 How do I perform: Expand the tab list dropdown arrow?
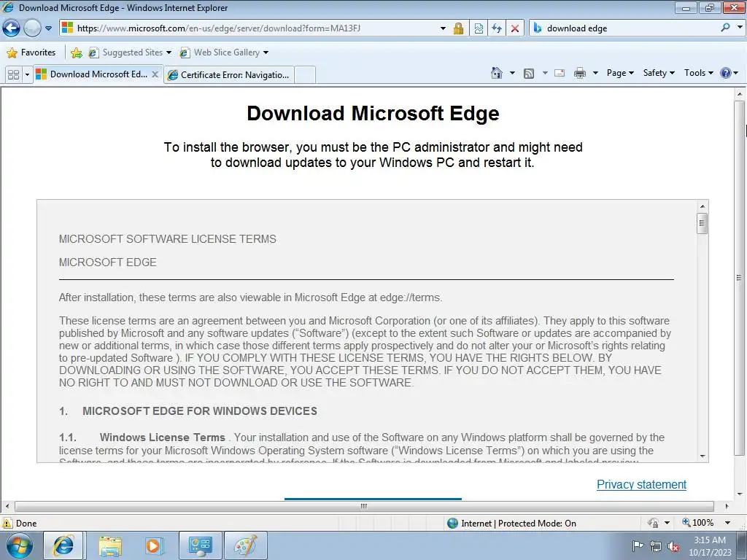27,75
